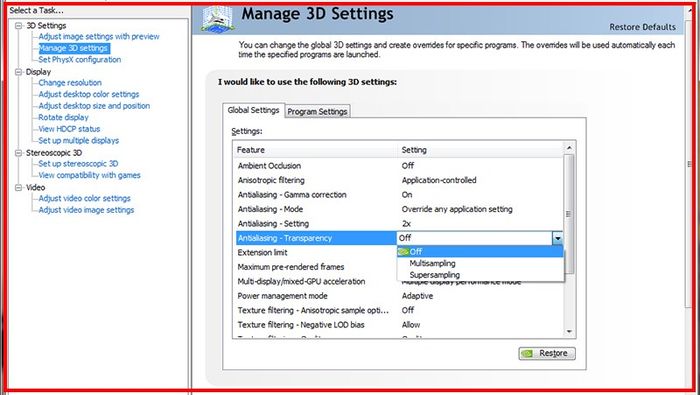Viewport: 700px width, 395px height.
Task: Collapse the 3D Settings tree node
Action: pyautogui.click(x=18, y=26)
